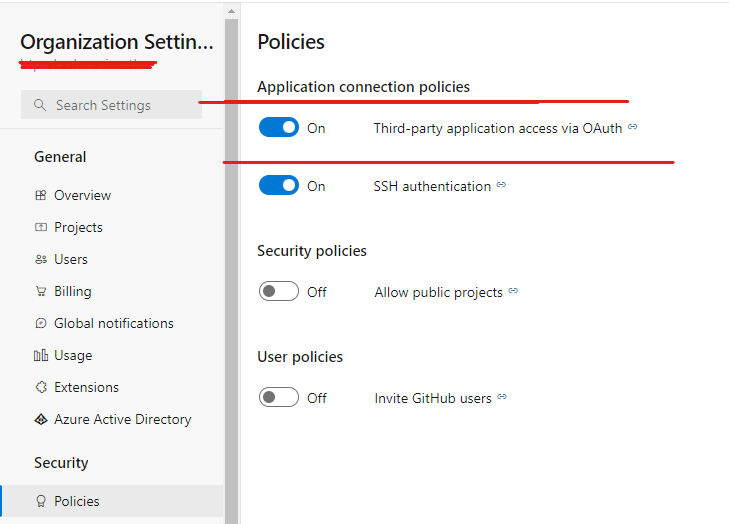Click the Security policies heading
This screenshot has width=729, height=524.
[x=312, y=251]
